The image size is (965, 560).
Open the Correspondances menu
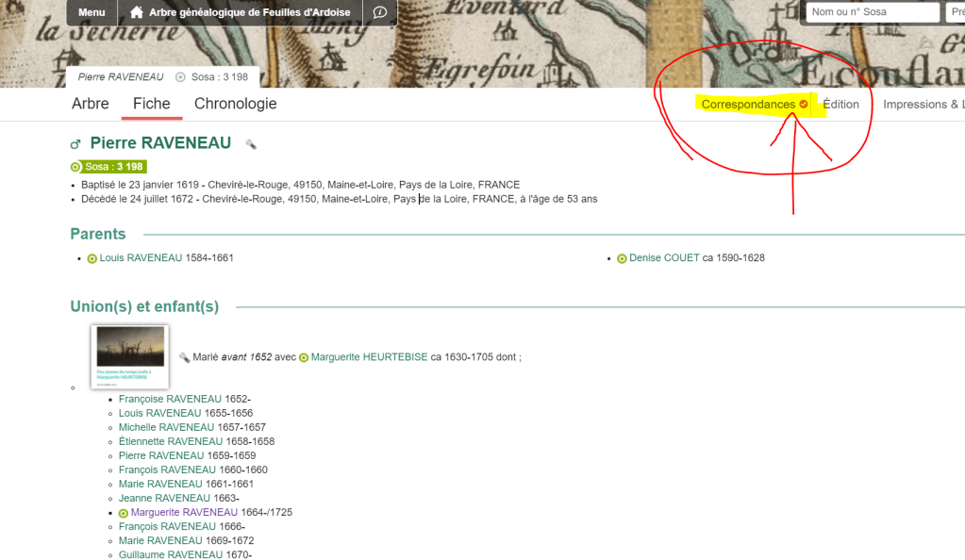754,105
